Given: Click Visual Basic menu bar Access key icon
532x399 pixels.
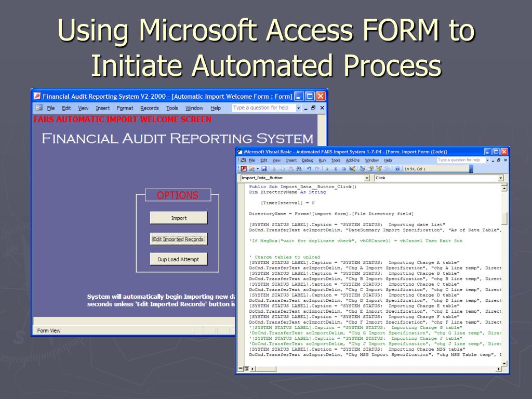Looking at the screenshot, I should coord(243,160).
